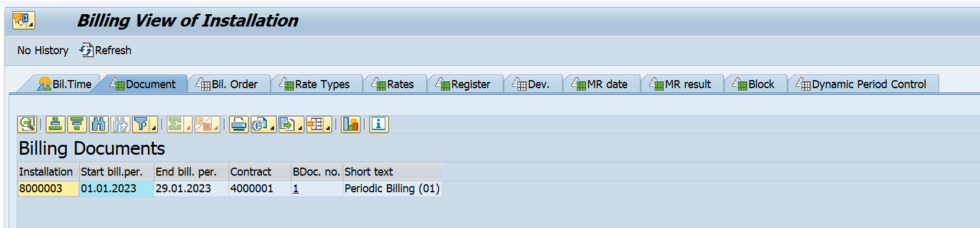Sort billing documents in ascending order
The height and width of the screenshot is (228, 980).
point(55,124)
